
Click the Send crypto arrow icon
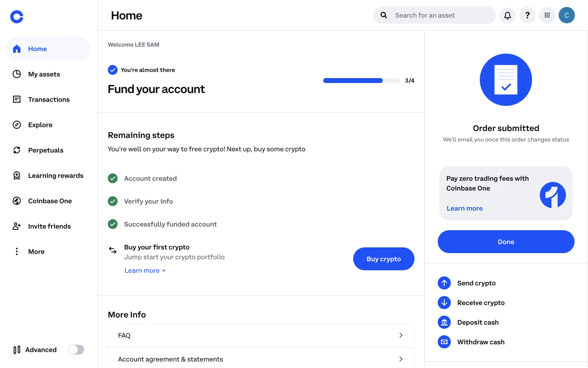click(444, 283)
